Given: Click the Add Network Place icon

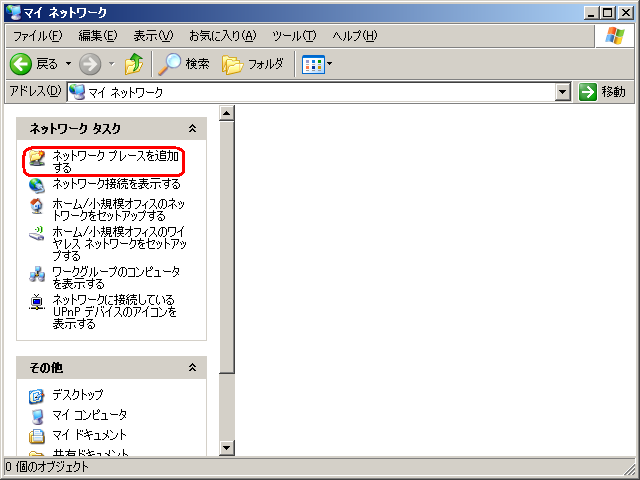Looking at the screenshot, I should pos(37,158).
